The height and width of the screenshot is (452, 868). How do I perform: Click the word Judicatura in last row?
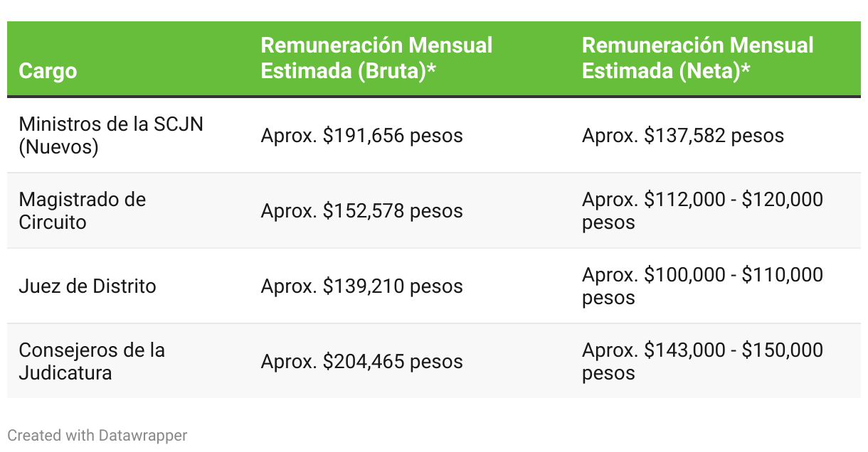click(x=65, y=372)
